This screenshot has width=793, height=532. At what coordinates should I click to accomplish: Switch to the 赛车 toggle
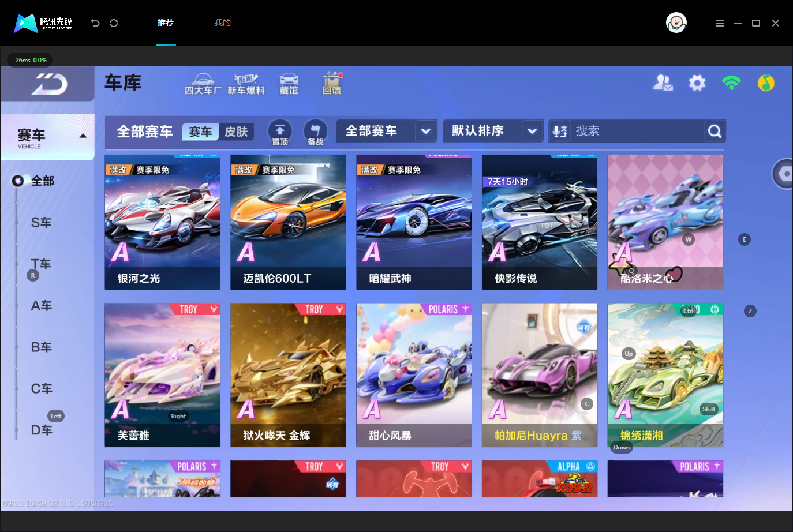[x=200, y=132]
